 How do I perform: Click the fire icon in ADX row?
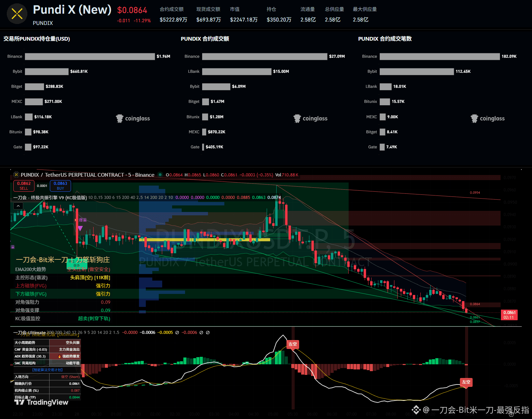click(x=60, y=356)
